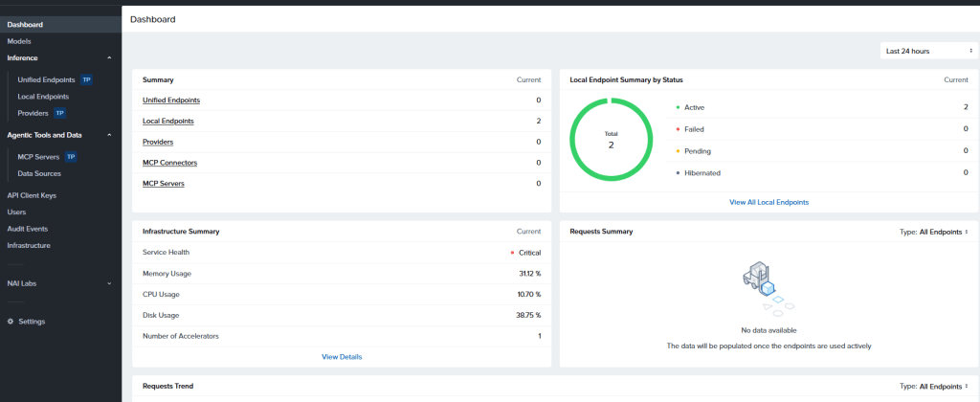Collapse the Agentic Tools and Data section
The height and width of the screenshot is (402, 980).
[109, 135]
